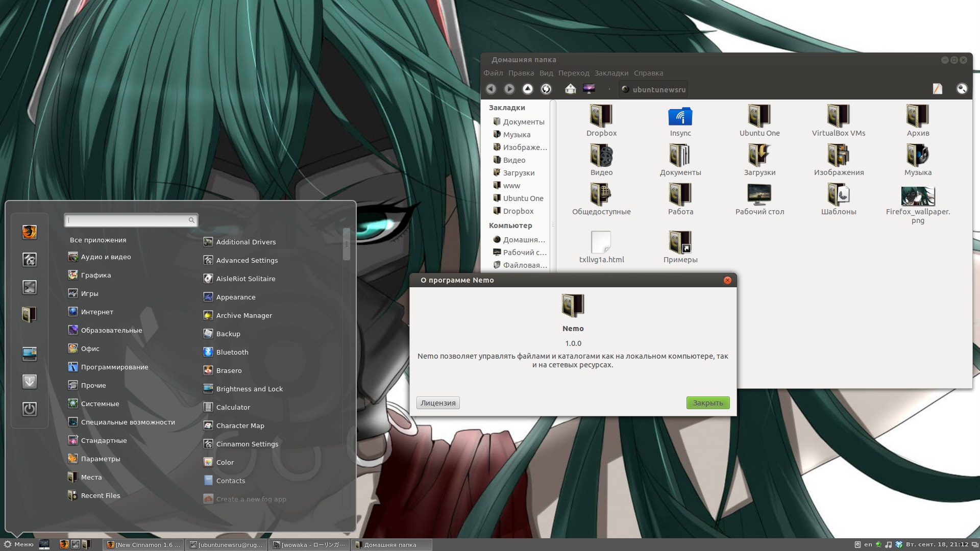Click the search input field in menu
The width and height of the screenshot is (980, 551).
131,219
